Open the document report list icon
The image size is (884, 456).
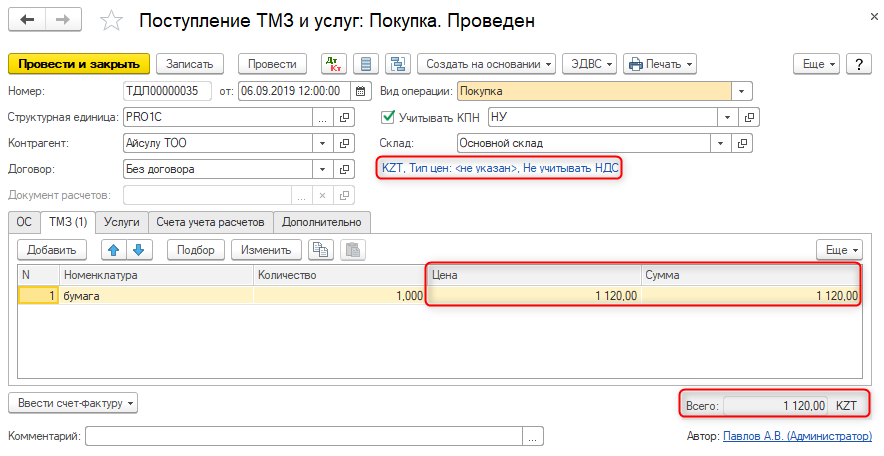coord(366,64)
